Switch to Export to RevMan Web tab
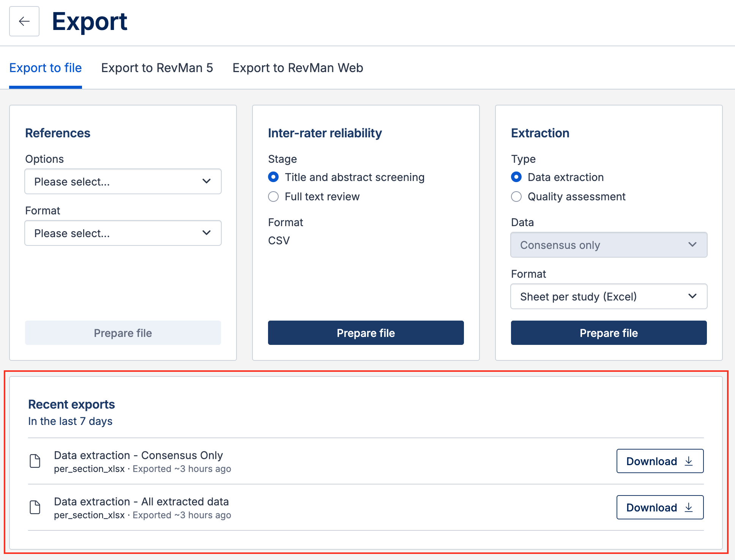 click(x=298, y=68)
